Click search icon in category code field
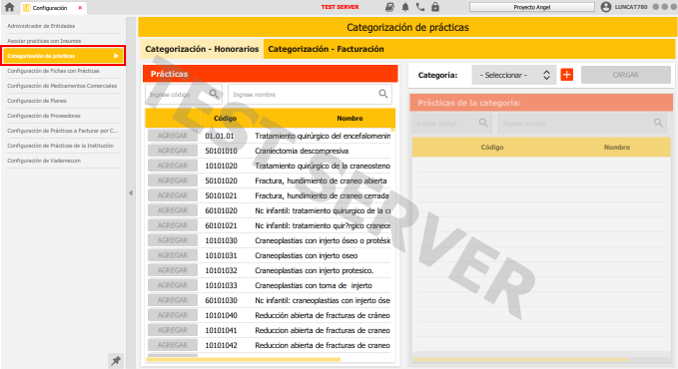The height and width of the screenshot is (369, 678). pyautogui.click(x=483, y=123)
